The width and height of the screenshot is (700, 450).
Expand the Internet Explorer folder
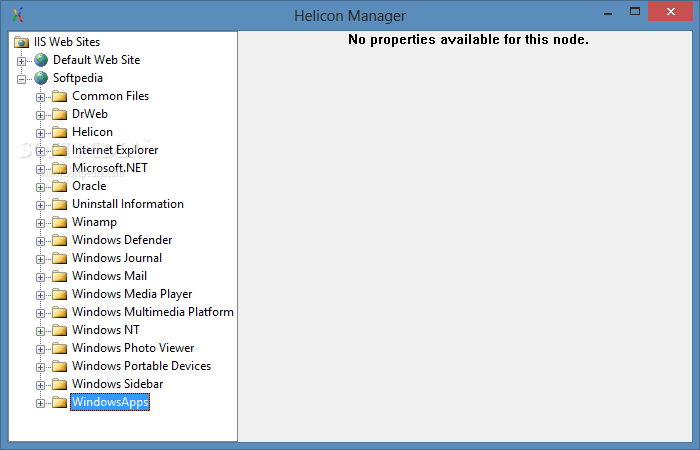point(40,151)
